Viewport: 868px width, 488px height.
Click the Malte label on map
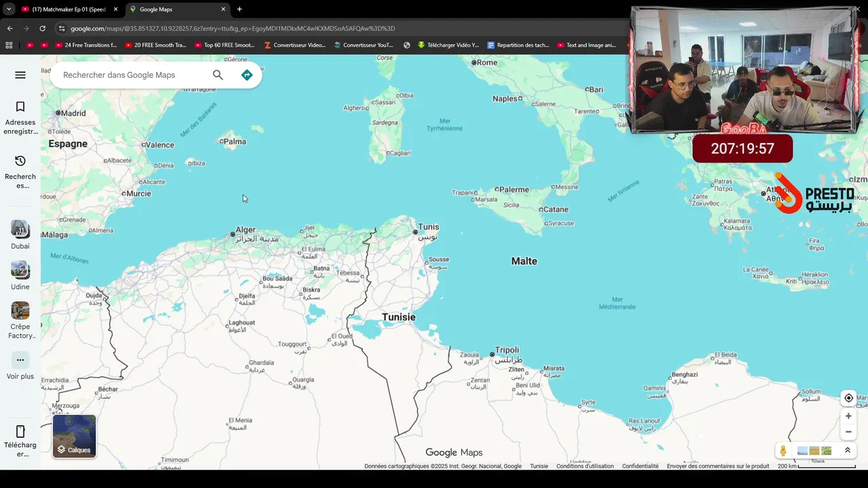[524, 261]
